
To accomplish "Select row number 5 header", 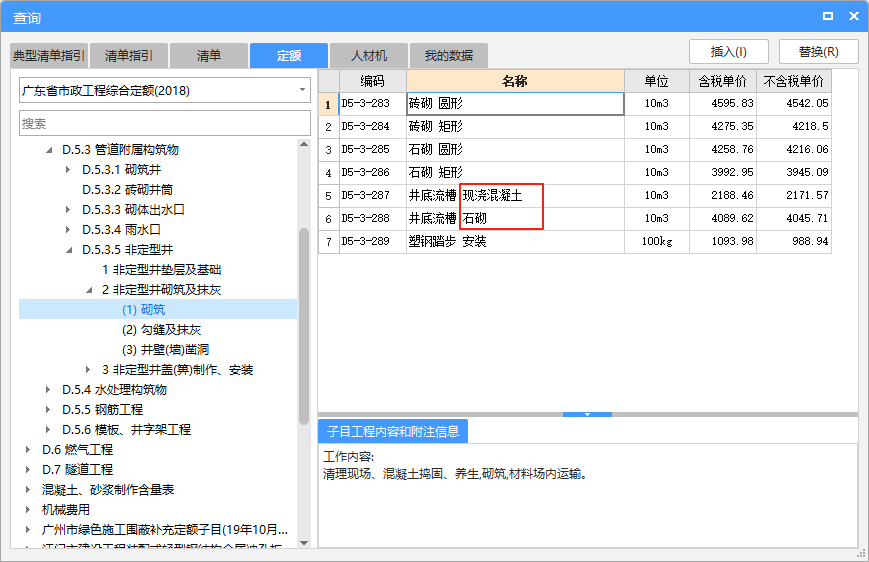I will click(x=328, y=196).
